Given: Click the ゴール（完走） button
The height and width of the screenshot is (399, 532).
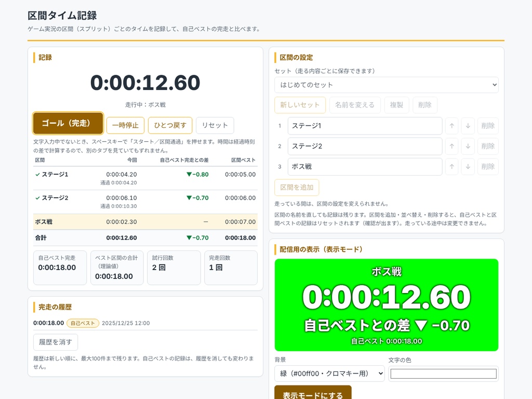Looking at the screenshot, I should pos(68,123).
